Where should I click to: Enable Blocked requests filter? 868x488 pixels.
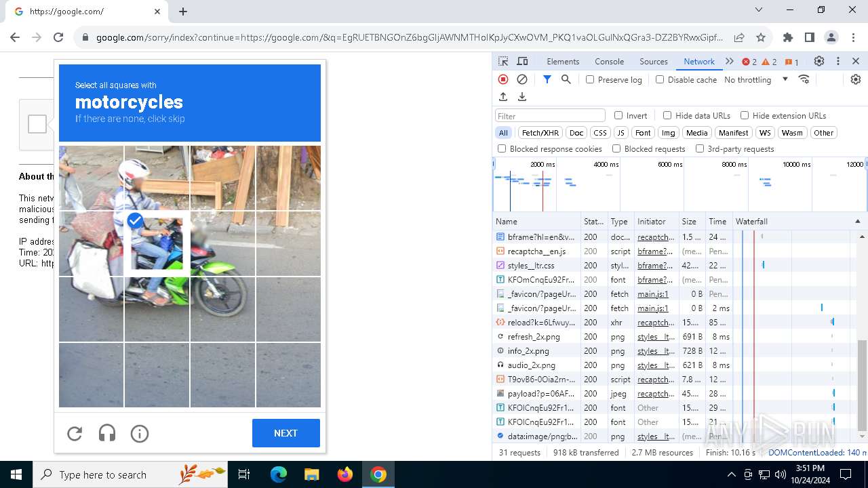(x=616, y=148)
